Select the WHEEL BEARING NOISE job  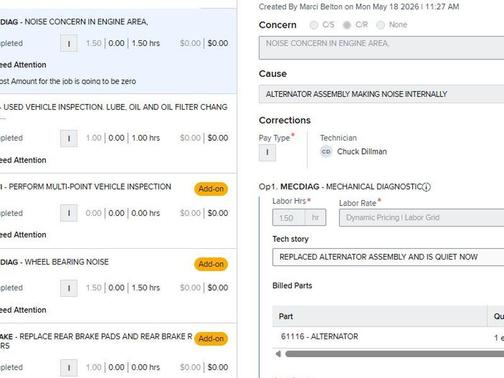pos(118,286)
